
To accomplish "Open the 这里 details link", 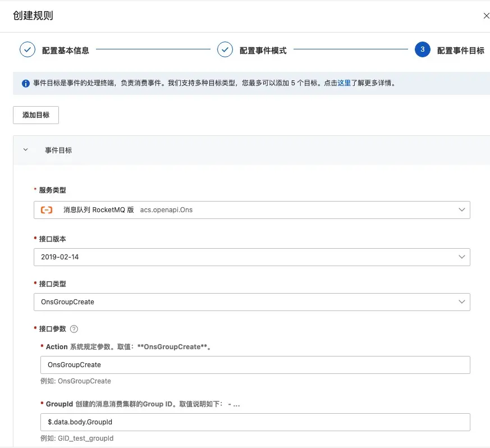I will point(344,83).
